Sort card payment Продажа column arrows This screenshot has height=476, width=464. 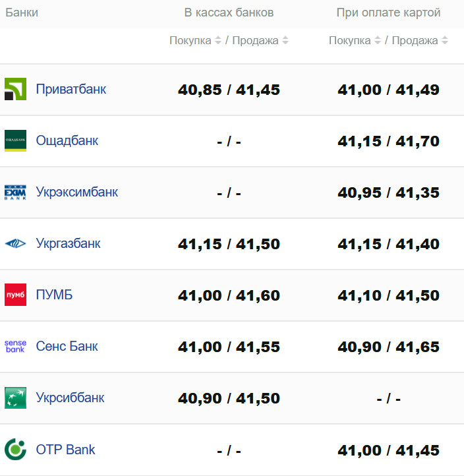(x=445, y=40)
